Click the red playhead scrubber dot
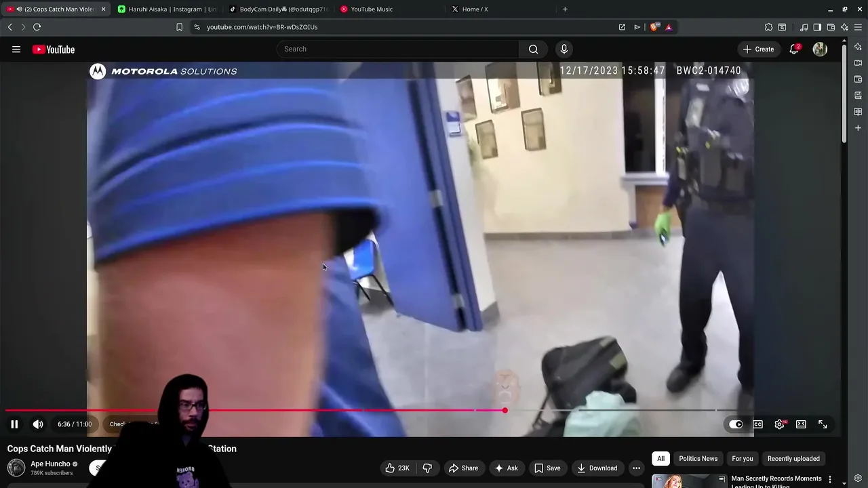Screen dimensions: 868x488 [505, 410]
